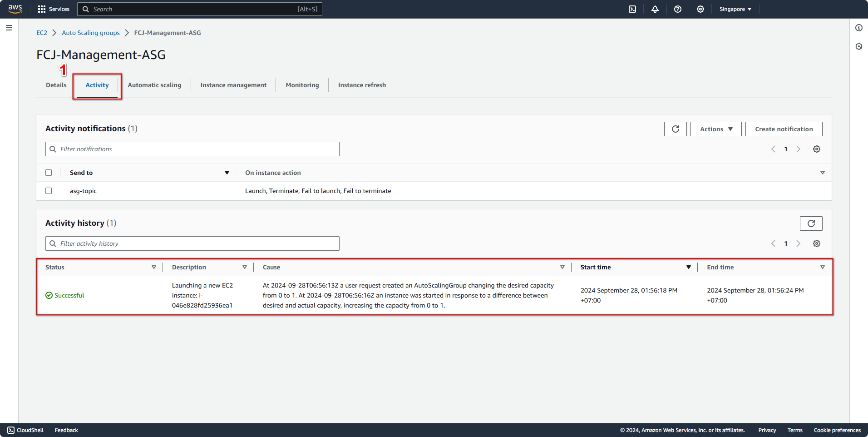This screenshot has width=868, height=437.
Task: Follow the EC2 breadcrumb link
Action: coord(42,33)
